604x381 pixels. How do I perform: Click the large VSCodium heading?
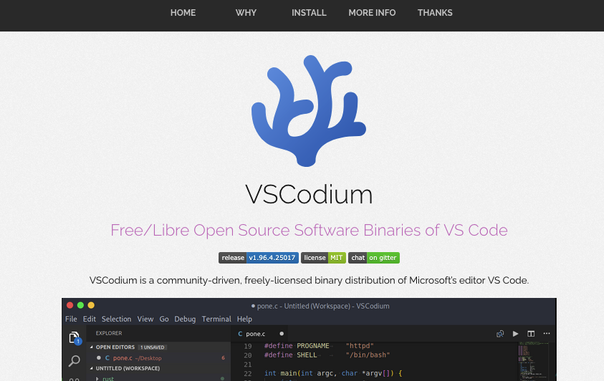point(309,195)
